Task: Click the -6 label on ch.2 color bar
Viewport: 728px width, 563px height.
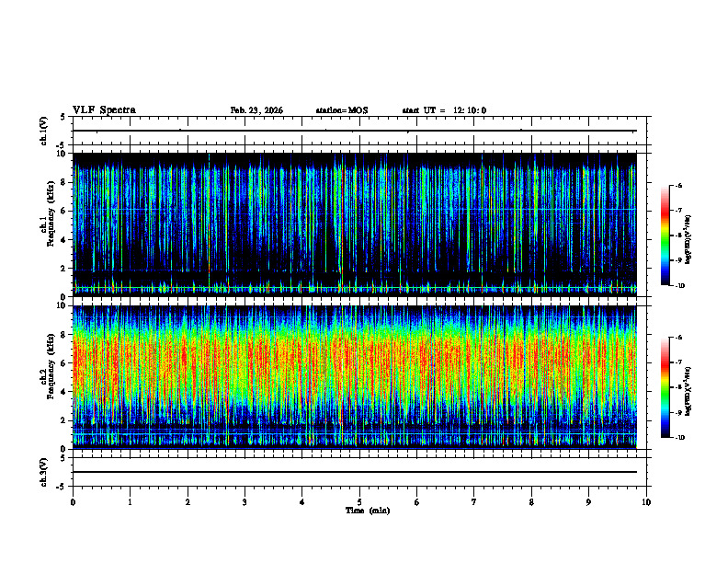Action: pyautogui.click(x=678, y=338)
